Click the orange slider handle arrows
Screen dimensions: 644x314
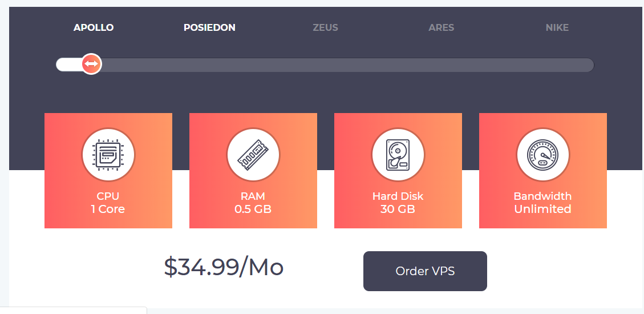pos(91,65)
